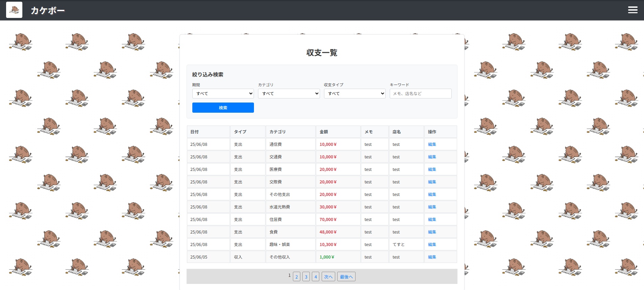Screen dimensions: 644x290
Task: Click the 店名 column header
Action: tap(406, 132)
